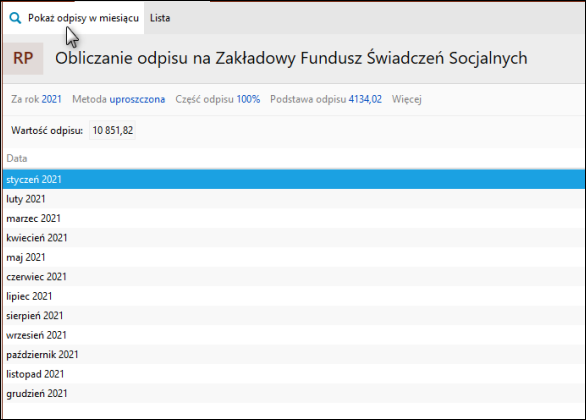Select the grudzień 2021 row
This screenshot has height=420, width=586.
[x=294, y=393]
